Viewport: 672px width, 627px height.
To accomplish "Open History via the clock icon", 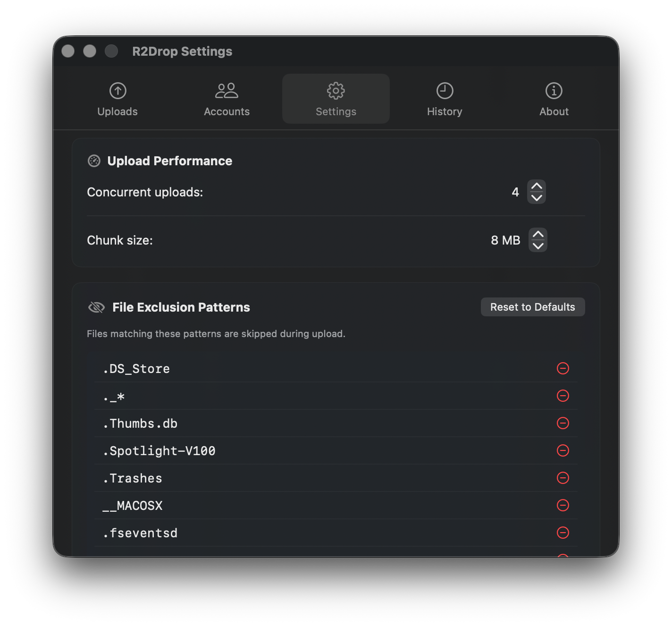I will pos(444,91).
